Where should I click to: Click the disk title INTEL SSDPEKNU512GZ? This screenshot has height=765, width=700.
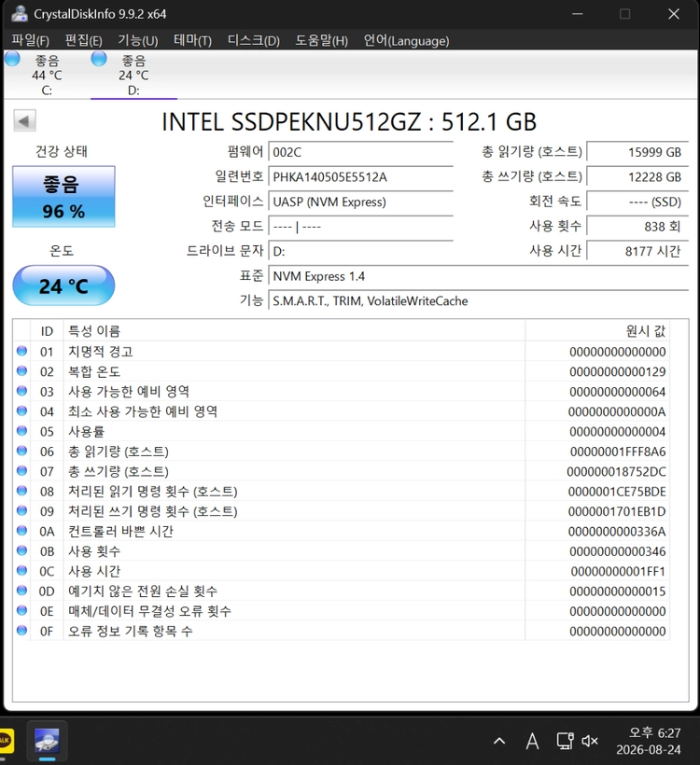point(291,121)
